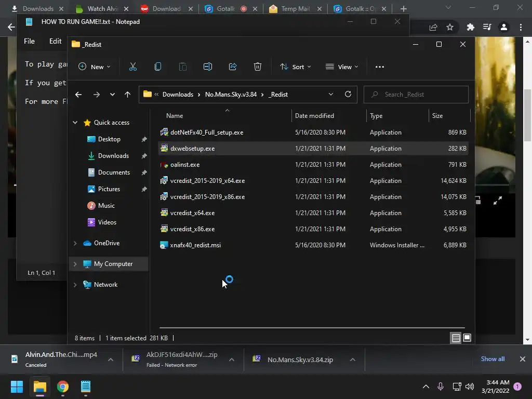Open Chrome's three-dot menu
This screenshot has height=399, width=532.
pyautogui.click(x=521, y=27)
